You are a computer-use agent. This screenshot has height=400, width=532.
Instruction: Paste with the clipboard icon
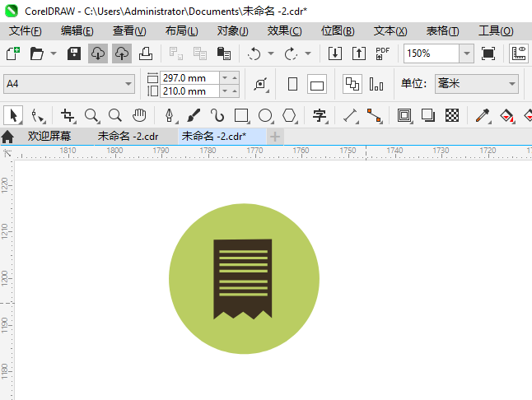(224, 53)
